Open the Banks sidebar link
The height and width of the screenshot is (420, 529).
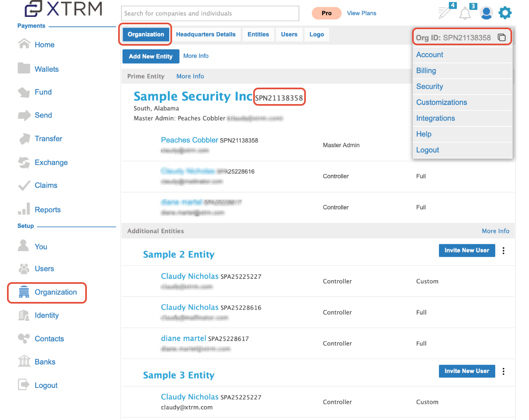[45, 362]
